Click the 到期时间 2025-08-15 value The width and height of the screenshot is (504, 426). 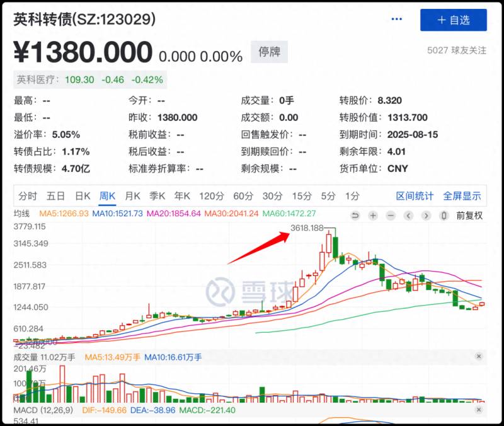point(413,135)
